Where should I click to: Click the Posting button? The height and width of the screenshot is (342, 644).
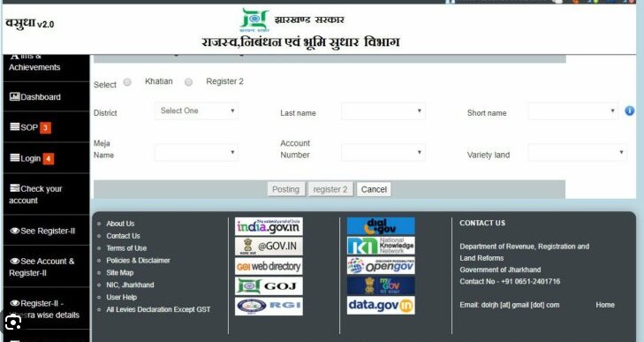tap(286, 189)
